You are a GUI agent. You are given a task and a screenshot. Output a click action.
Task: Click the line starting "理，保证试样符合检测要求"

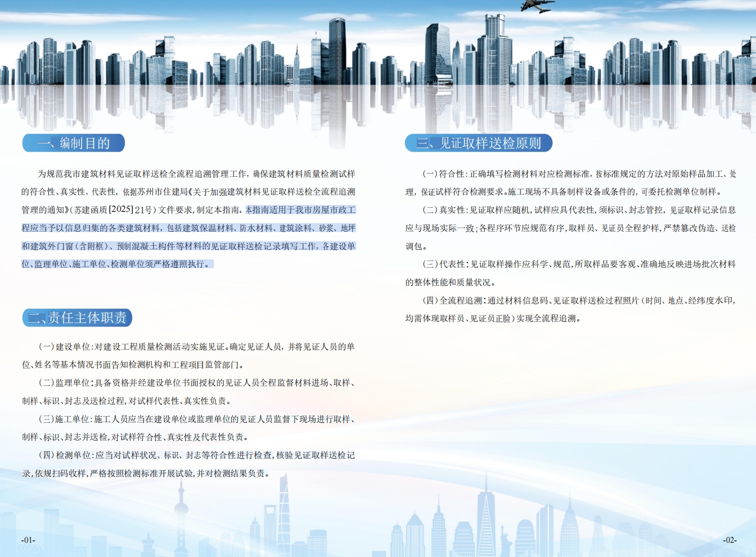(x=564, y=192)
